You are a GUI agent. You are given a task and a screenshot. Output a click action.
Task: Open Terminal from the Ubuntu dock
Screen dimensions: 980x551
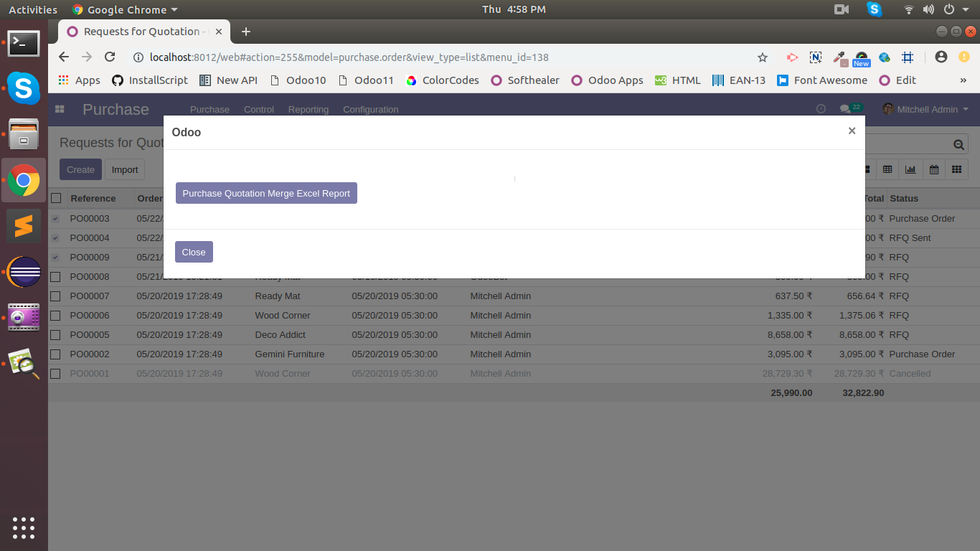tap(24, 44)
